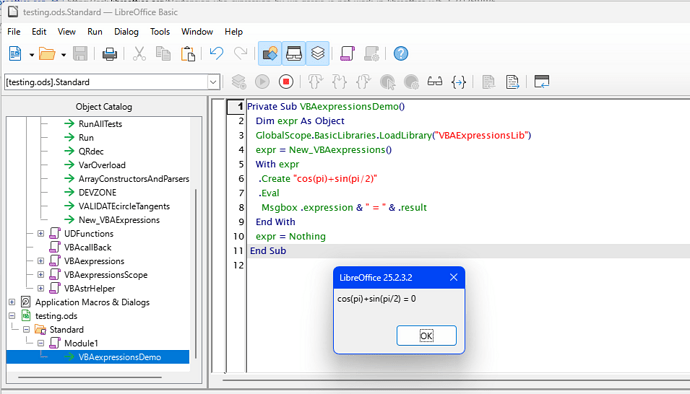This screenshot has height=394, width=690.
Task: Click the Copy icon
Action: point(163,54)
